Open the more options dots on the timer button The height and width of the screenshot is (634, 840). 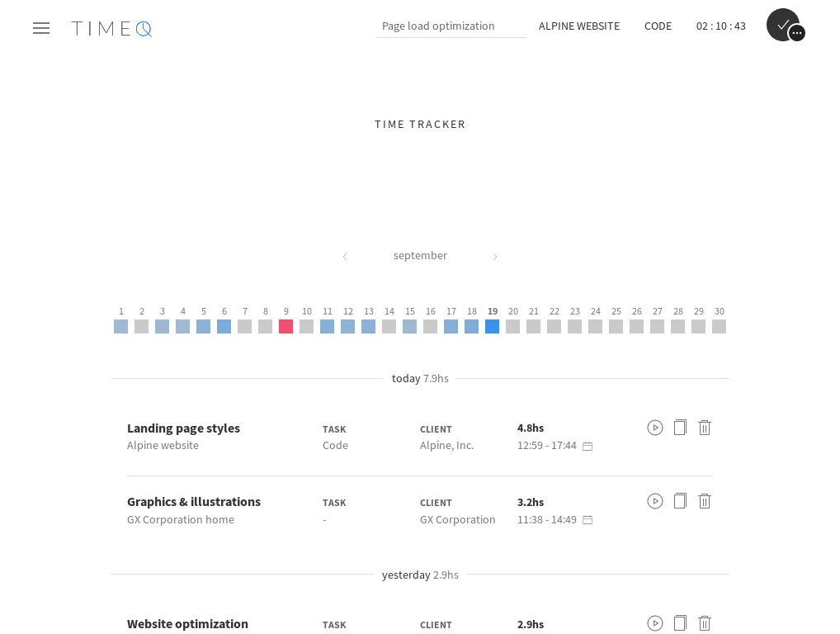[796, 33]
